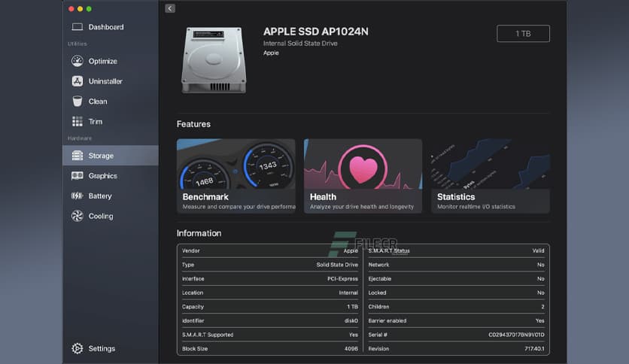Image resolution: width=629 pixels, height=364 pixels.
Task: Click the S.M.A.R.T Status Valid value
Action: [x=539, y=250]
